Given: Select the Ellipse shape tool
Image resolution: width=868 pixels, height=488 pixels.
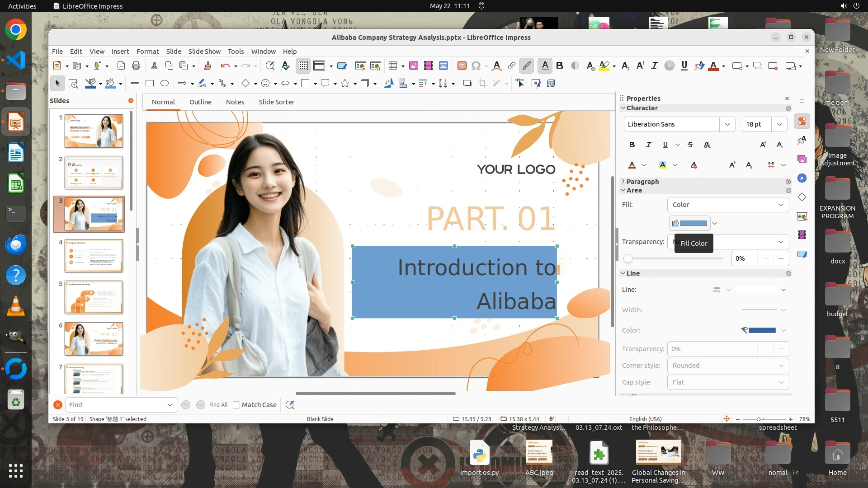Looking at the screenshot, I should click(165, 83).
